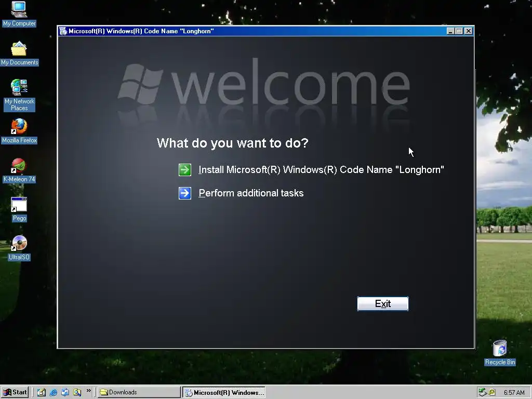Maximize the Longhorn setup window

point(459,31)
